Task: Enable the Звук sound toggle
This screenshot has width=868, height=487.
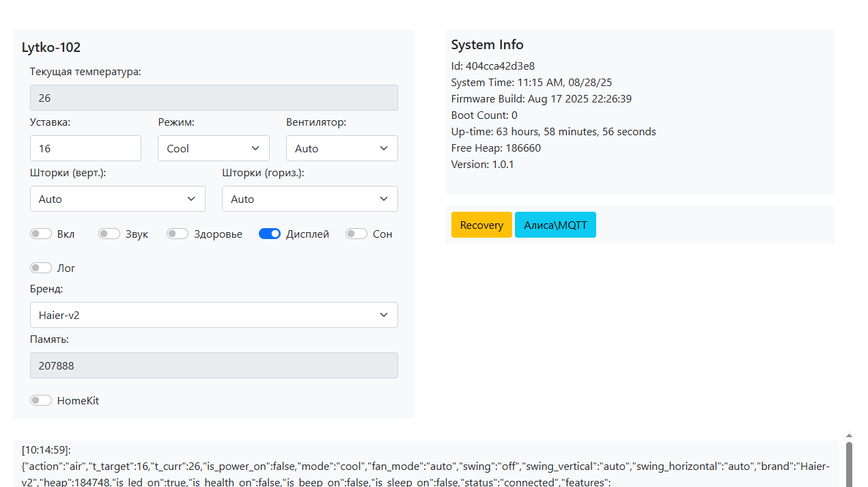Action: [x=109, y=234]
